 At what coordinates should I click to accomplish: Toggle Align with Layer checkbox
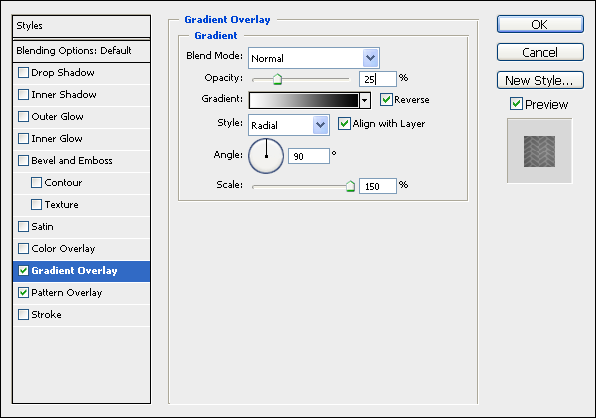click(x=344, y=124)
